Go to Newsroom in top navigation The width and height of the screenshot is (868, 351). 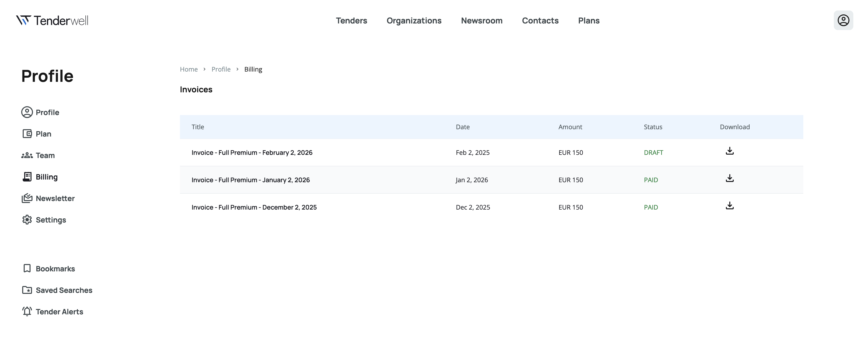pyautogui.click(x=481, y=21)
